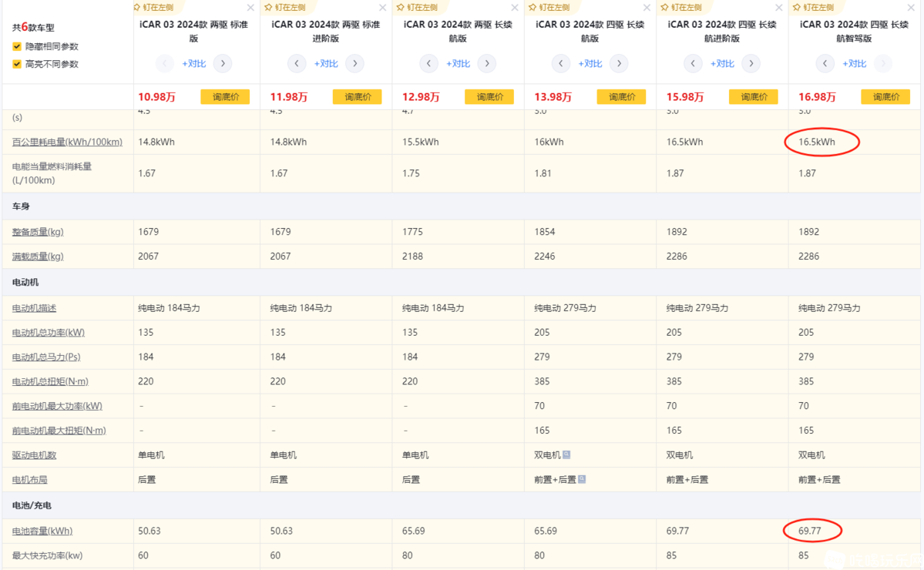Image resolution: width=924 pixels, height=570 pixels.
Task: Add the 13.98万 四驱 长续航版 to comparison via +对比
Action: tap(590, 64)
